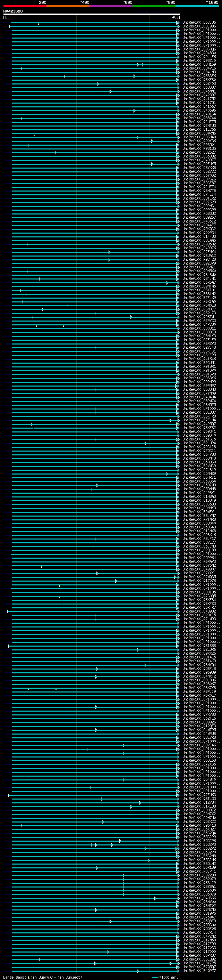
Task: Select the UniRef100_Q6S3E6 row label
Action: pos(199,76)
